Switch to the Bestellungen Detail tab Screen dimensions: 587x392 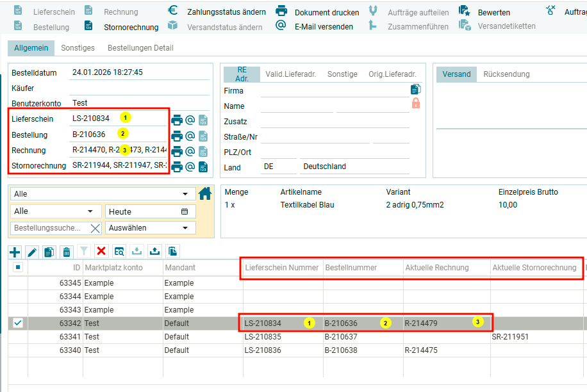[140, 48]
